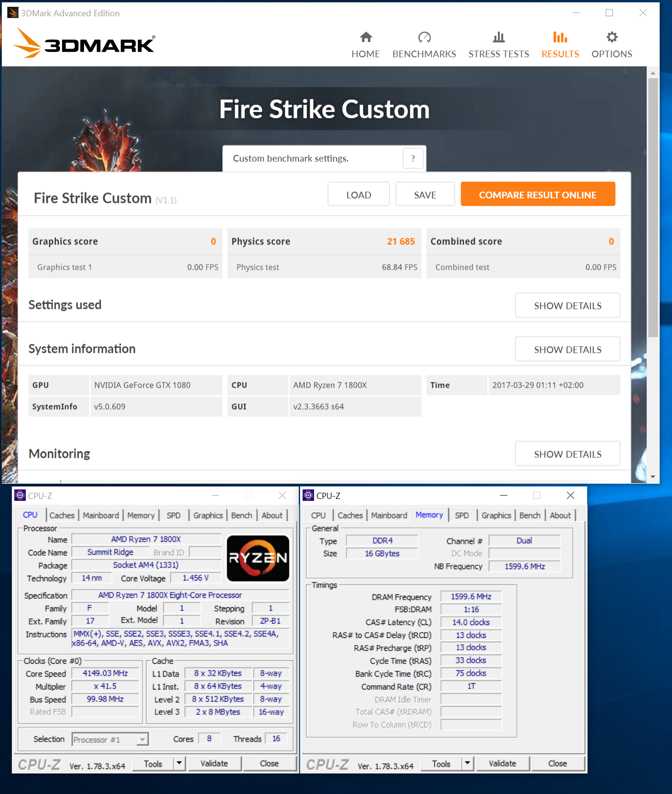Load a saved benchmark result
The image size is (672, 794).
(358, 195)
